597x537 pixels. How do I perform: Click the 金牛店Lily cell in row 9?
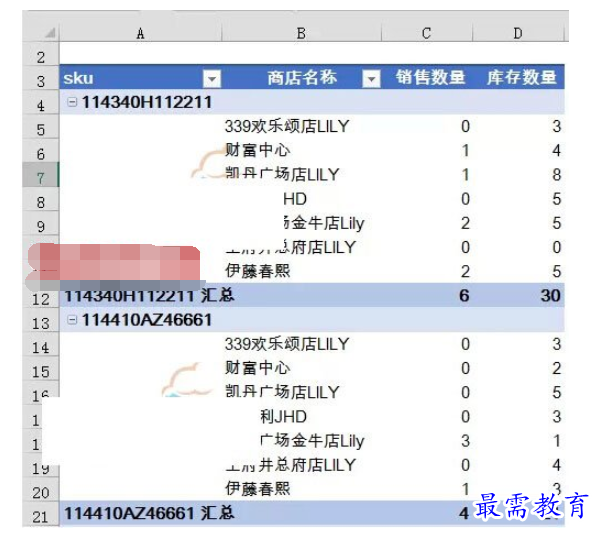pos(324,223)
